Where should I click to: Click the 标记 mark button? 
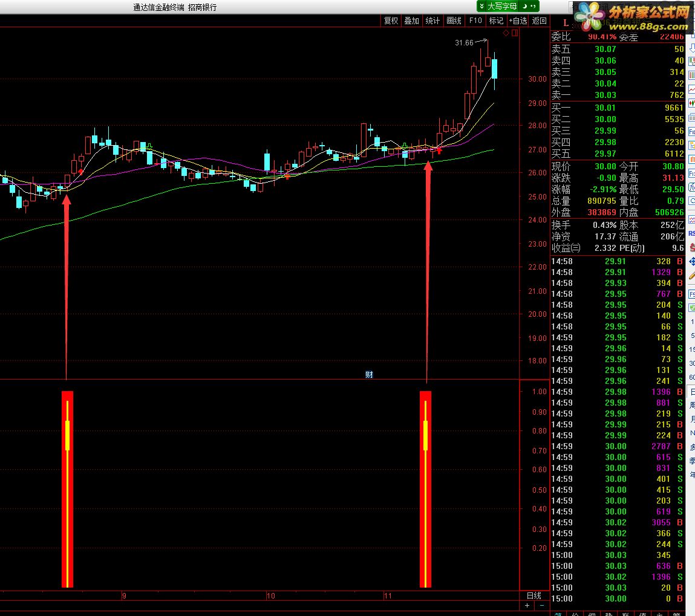point(496,21)
